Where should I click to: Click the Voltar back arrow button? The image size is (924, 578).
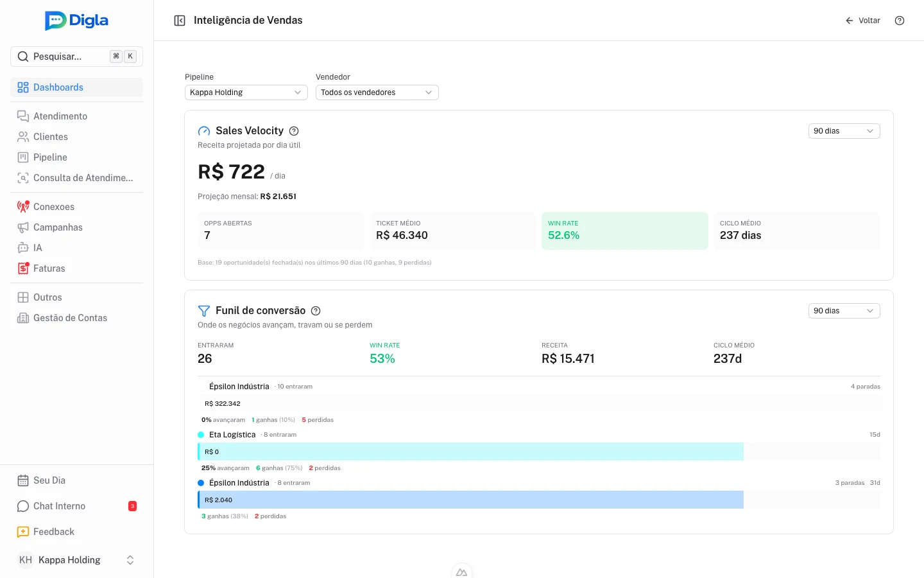click(x=863, y=21)
